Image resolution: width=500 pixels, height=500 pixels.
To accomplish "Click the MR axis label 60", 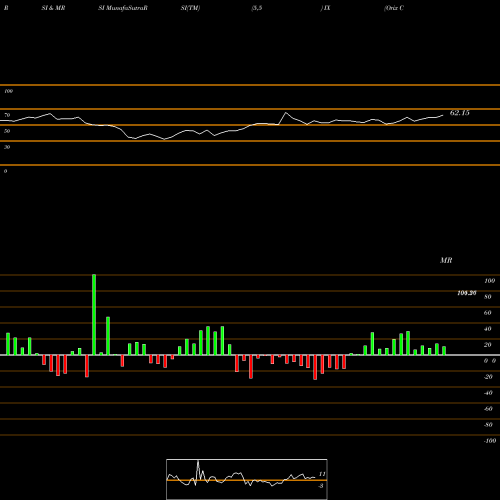I will point(488,313).
